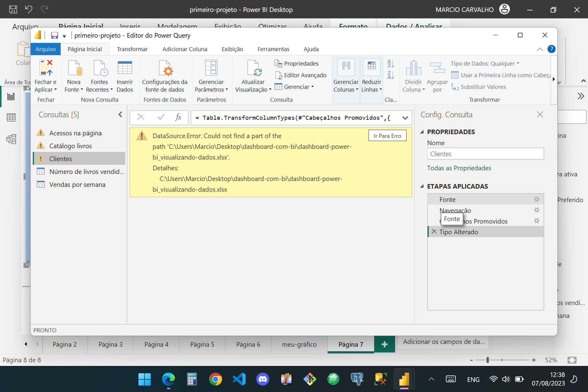Open the Arquivo menu in Power Query

(x=46, y=49)
